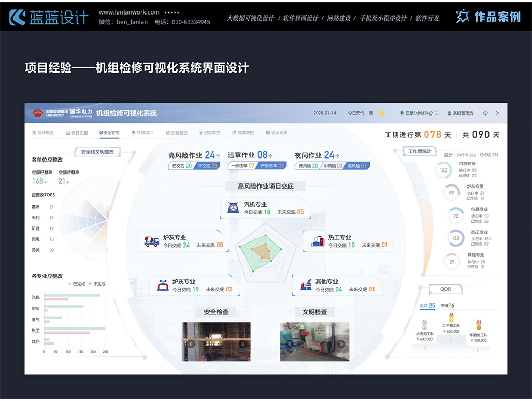
Task: Select the 汽机专业 scale icon
Action: coord(233,208)
